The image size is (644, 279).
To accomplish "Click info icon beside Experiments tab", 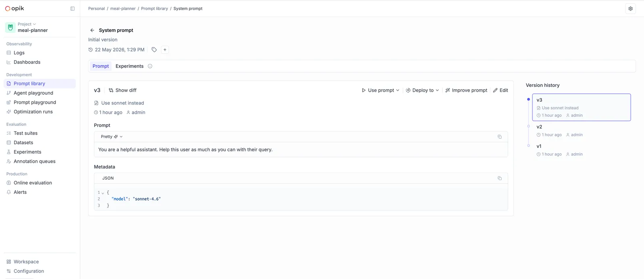I will (x=150, y=66).
